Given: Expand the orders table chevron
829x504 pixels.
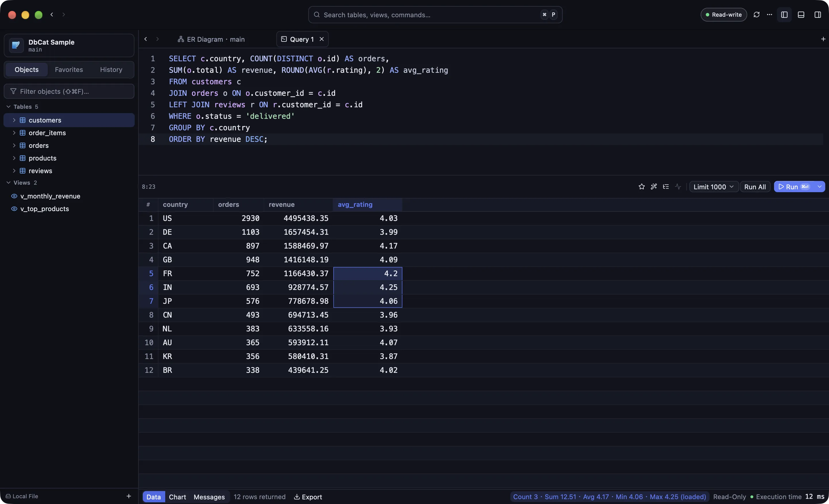Looking at the screenshot, I should [14, 145].
